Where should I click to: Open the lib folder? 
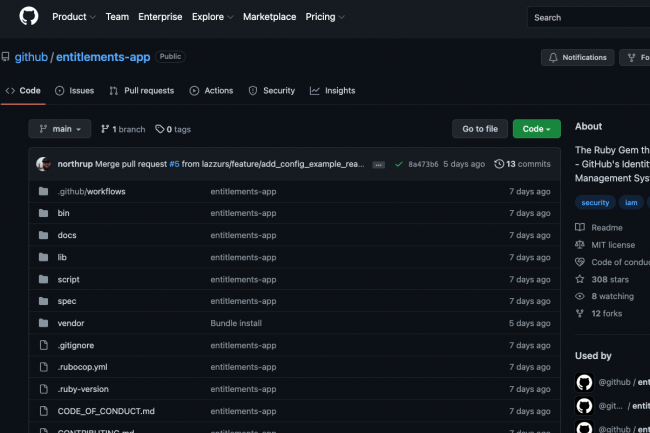tap(62, 257)
